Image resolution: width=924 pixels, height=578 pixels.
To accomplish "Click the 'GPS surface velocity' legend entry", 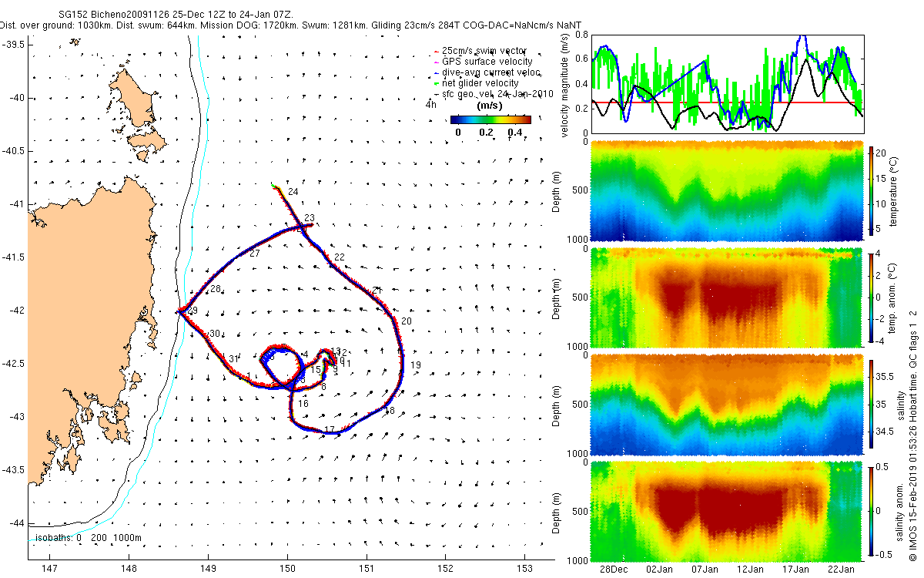I will [x=483, y=62].
